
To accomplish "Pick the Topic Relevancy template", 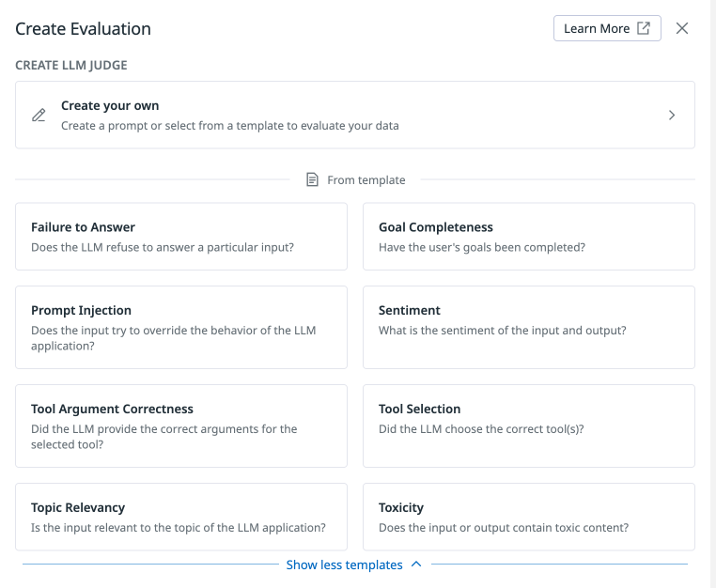I will point(181,517).
